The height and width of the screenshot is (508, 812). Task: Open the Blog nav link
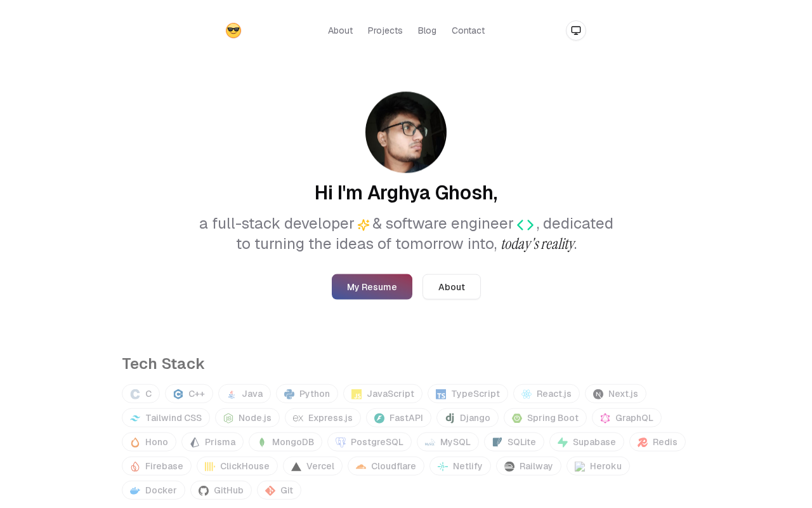427,30
